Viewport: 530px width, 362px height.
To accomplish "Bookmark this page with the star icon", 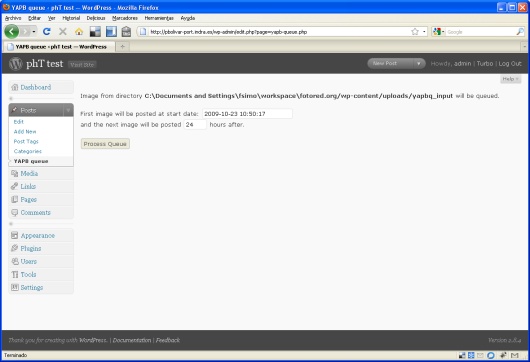I will point(415,32).
